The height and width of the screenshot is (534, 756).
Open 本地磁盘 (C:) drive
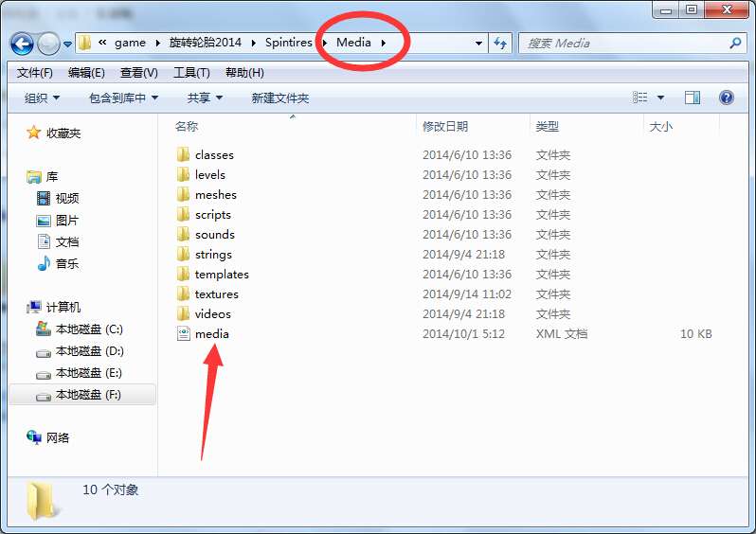[80, 329]
